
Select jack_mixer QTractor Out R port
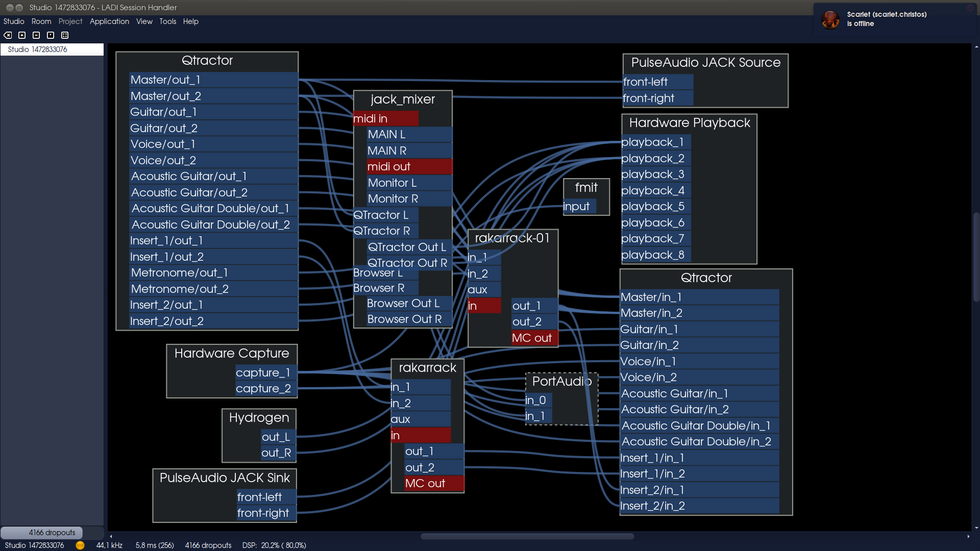click(x=409, y=263)
